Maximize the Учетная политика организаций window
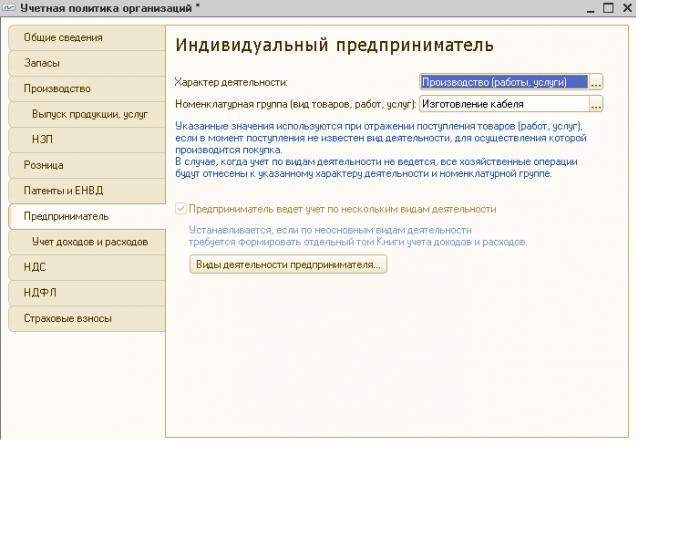Image resolution: width=700 pixels, height=560 pixels. (x=608, y=8)
